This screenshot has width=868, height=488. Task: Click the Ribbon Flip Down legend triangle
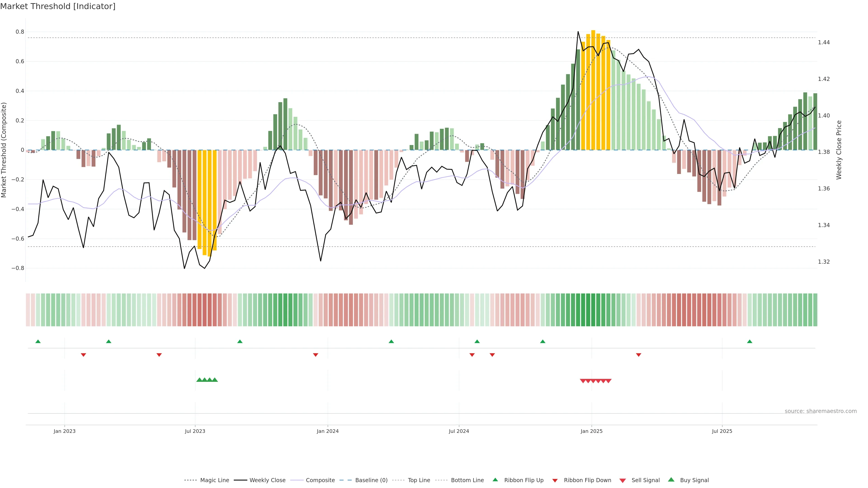point(555,480)
